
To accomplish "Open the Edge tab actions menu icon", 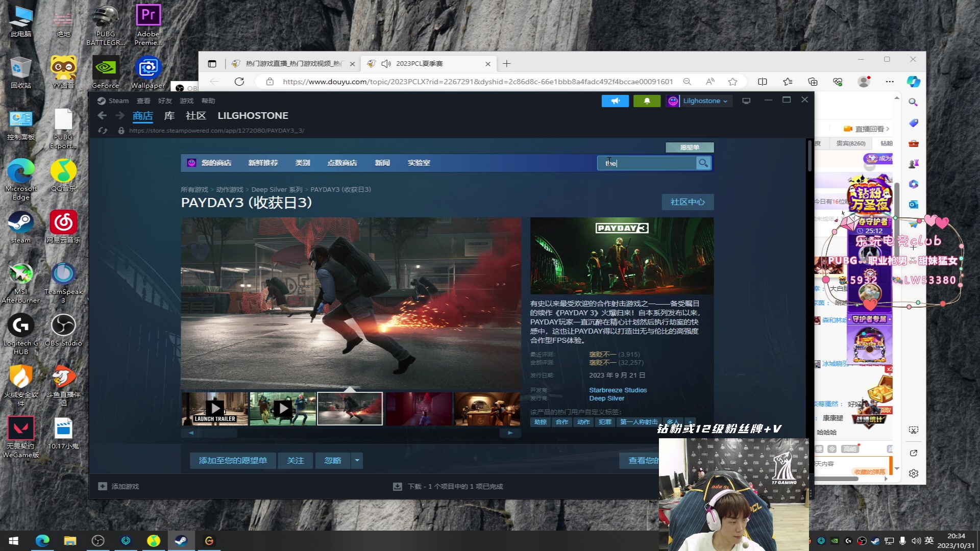I will point(212,64).
